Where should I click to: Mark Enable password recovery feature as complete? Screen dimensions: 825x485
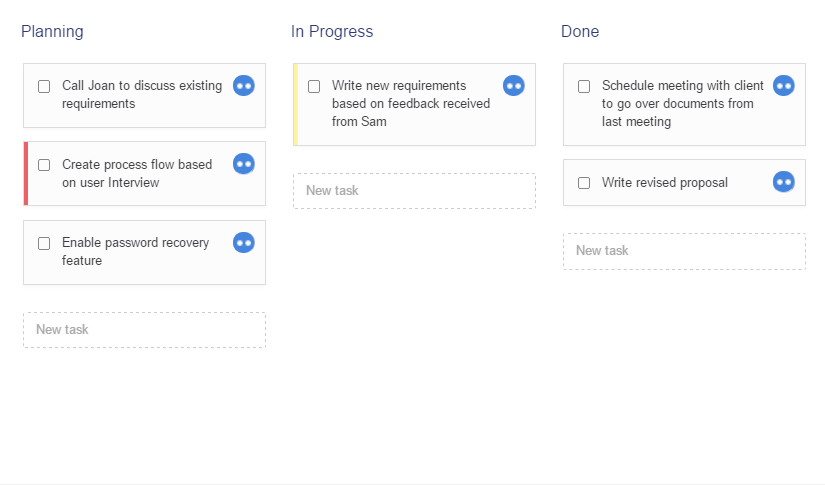click(44, 243)
